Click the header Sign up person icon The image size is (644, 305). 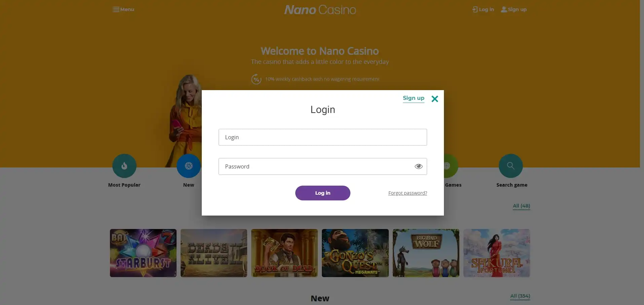pos(504,9)
